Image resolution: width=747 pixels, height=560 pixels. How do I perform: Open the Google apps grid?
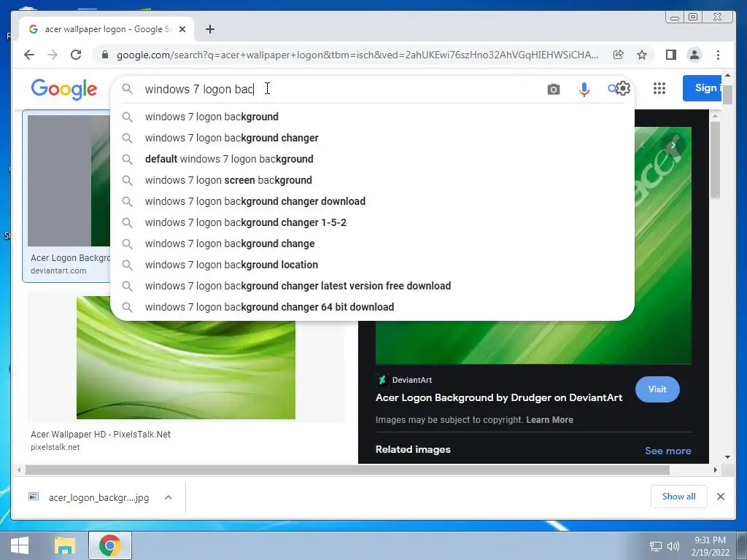(x=659, y=88)
